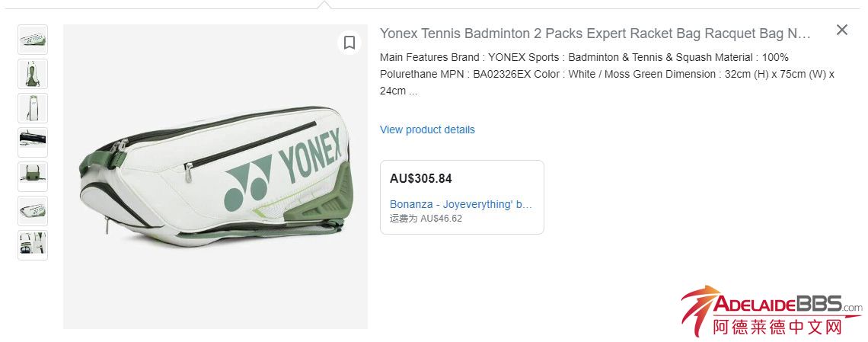Select the fifth thumbnail in the strip
Screen dimensions: 868x342
[33, 177]
